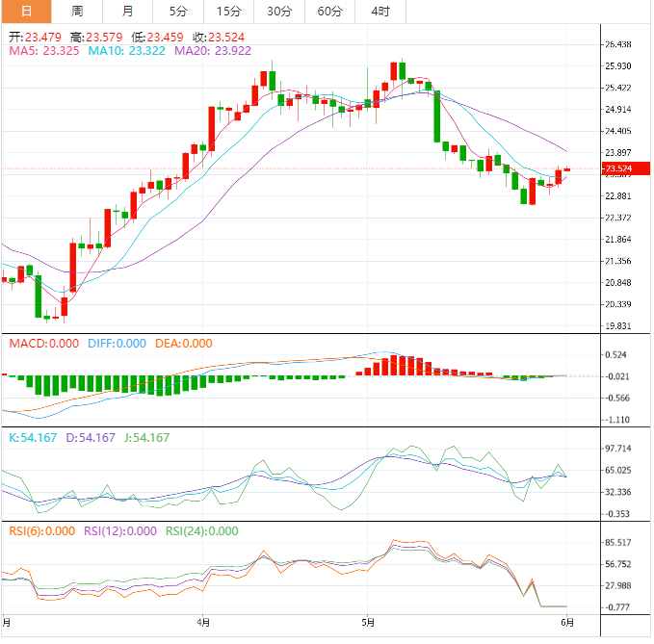Switch to the 日 daily chart tab
Screen dimensions: 654x644
(26, 12)
